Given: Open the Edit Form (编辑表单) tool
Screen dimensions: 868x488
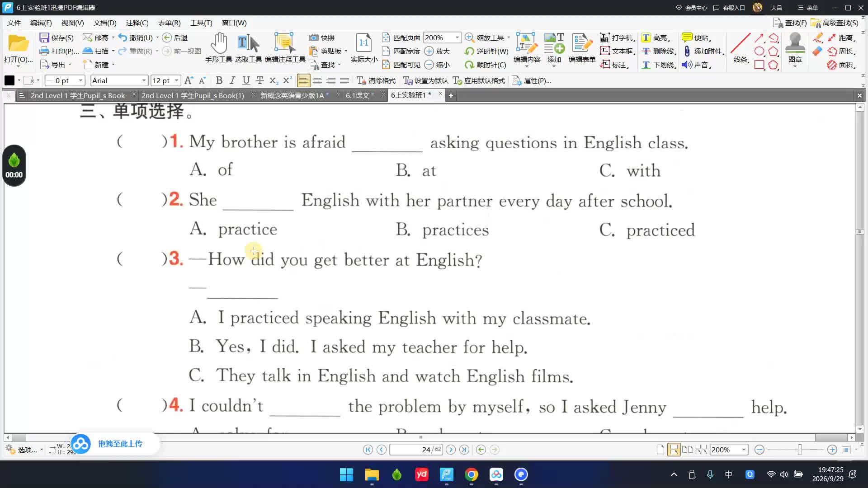Looking at the screenshot, I should click(582, 47).
